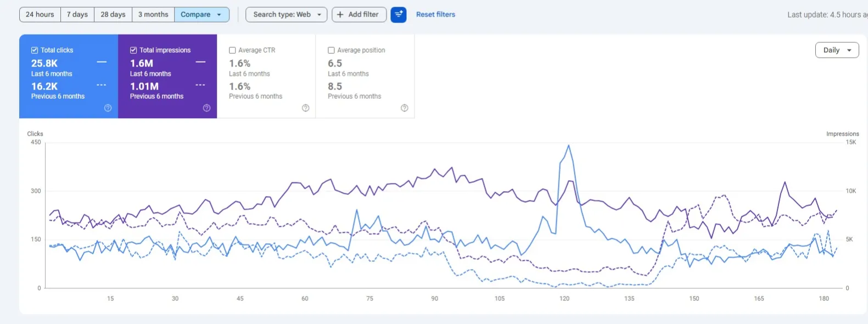
Task: Enable the Average position checkbox
Action: point(331,50)
